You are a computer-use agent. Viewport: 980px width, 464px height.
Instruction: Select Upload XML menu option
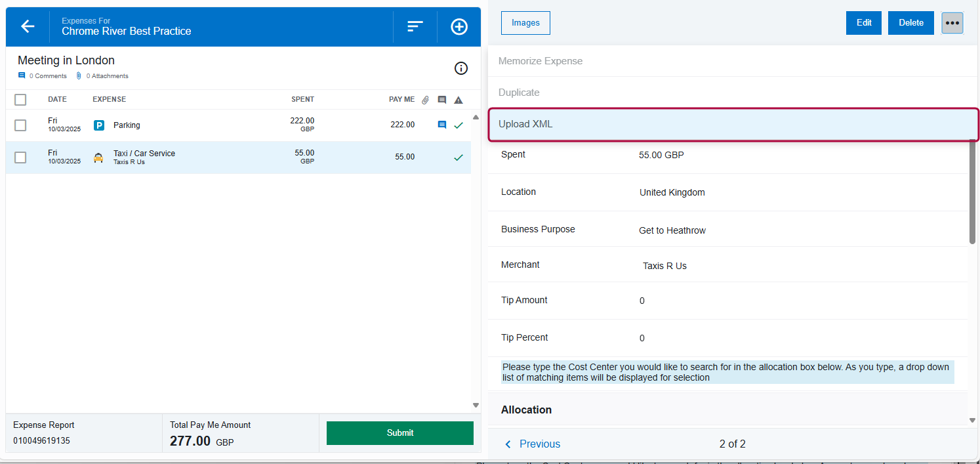tap(733, 124)
